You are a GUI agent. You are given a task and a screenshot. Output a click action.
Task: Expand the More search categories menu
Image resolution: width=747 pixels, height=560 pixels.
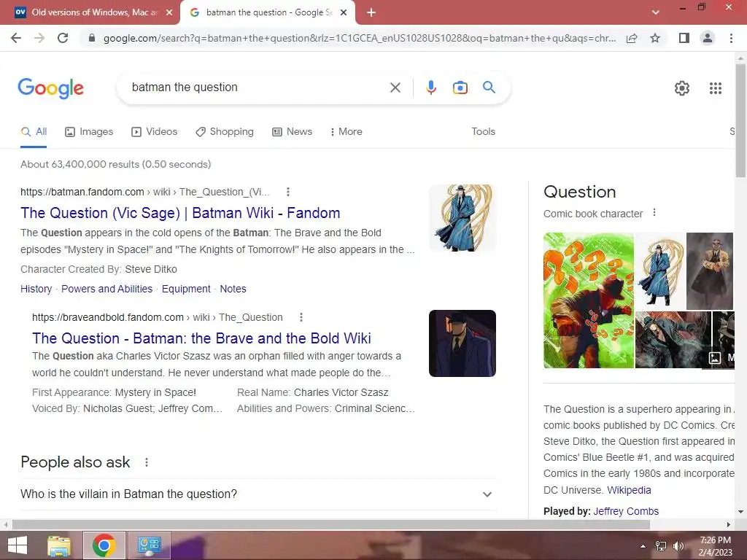pos(347,132)
